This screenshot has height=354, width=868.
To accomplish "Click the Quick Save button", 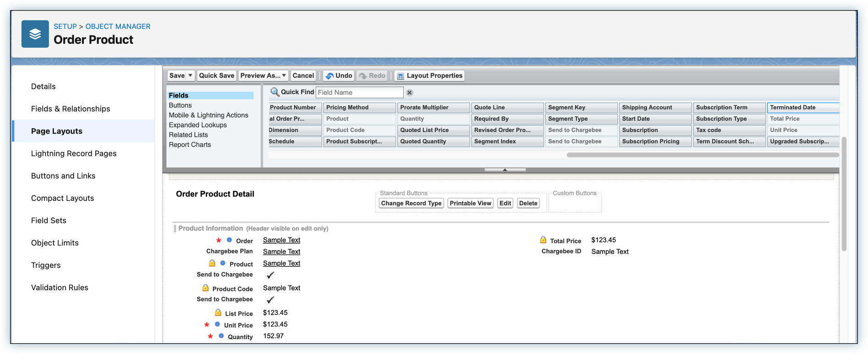I will click(x=216, y=76).
